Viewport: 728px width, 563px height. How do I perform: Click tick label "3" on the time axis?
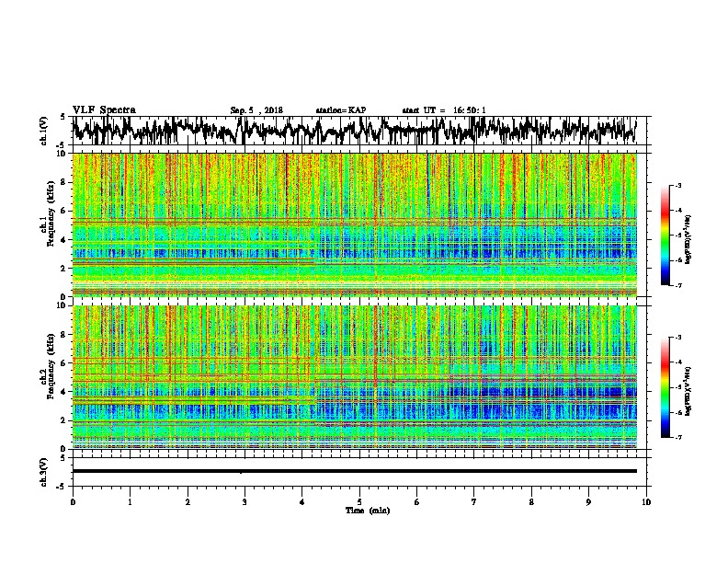coord(245,502)
